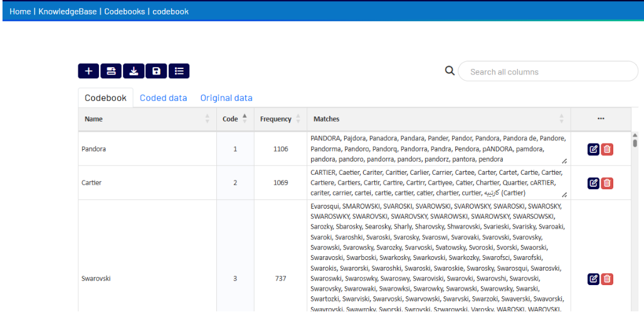Image resolution: width=644 pixels, height=317 pixels.
Task: Click resize handle in Cartier matches cell
Action: click(x=564, y=195)
